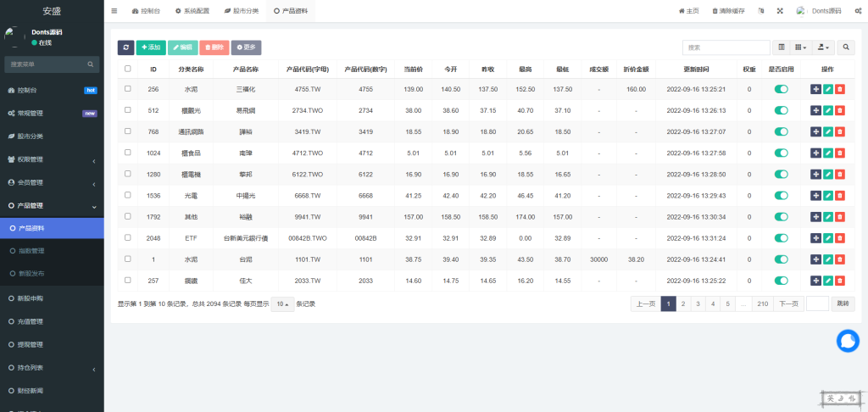The height and width of the screenshot is (412, 868).
Task: Click red delete icon for row 256
Action: tap(839, 89)
